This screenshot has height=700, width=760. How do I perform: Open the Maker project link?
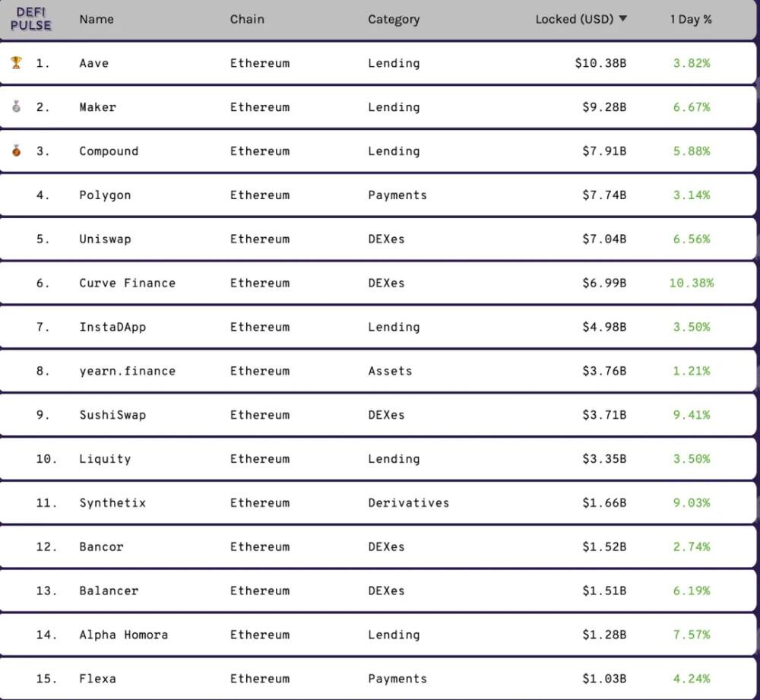[x=97, y=107]
